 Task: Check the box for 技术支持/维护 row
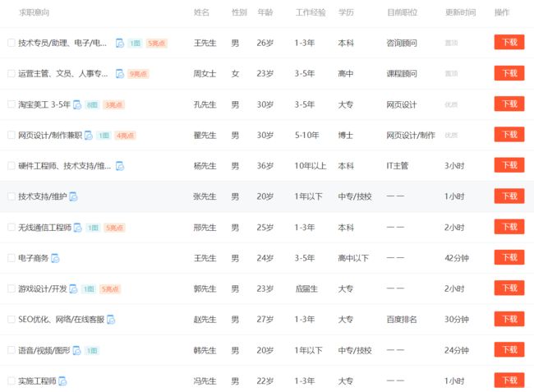coord(12,196)
